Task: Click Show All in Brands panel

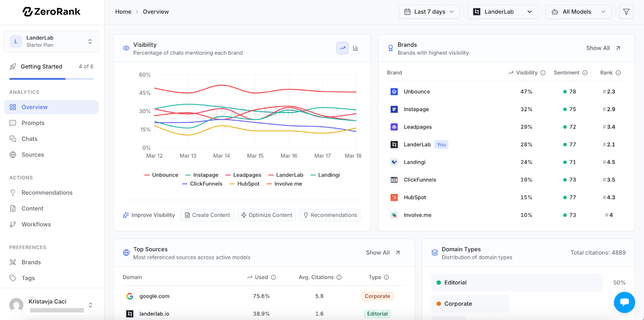Action: [603, 48]
